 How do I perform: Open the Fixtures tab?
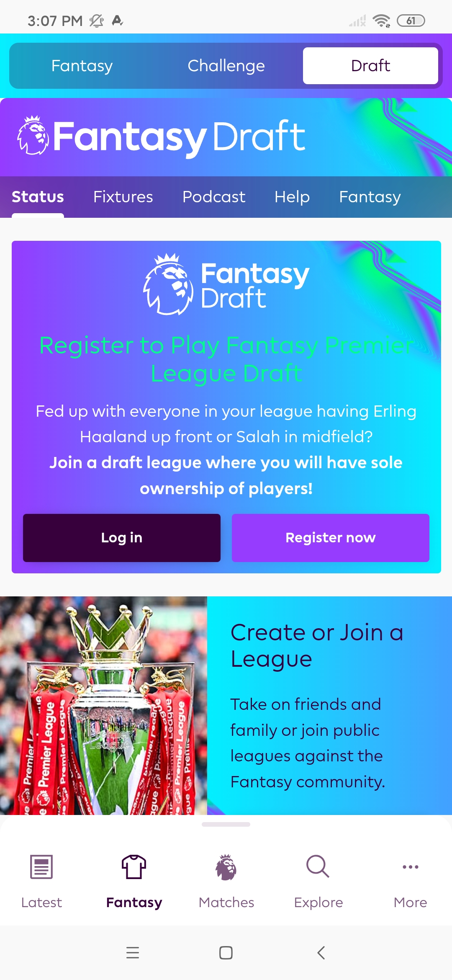coord(123,197)
